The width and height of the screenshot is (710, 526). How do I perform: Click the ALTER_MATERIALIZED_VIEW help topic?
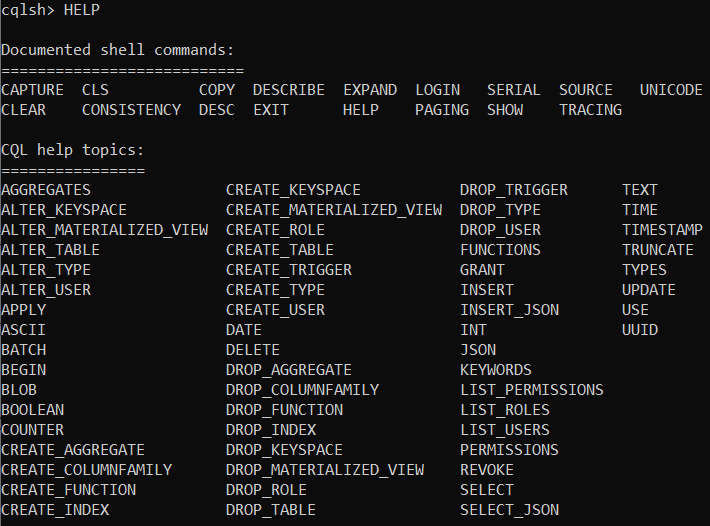click(x=105, y=230)
